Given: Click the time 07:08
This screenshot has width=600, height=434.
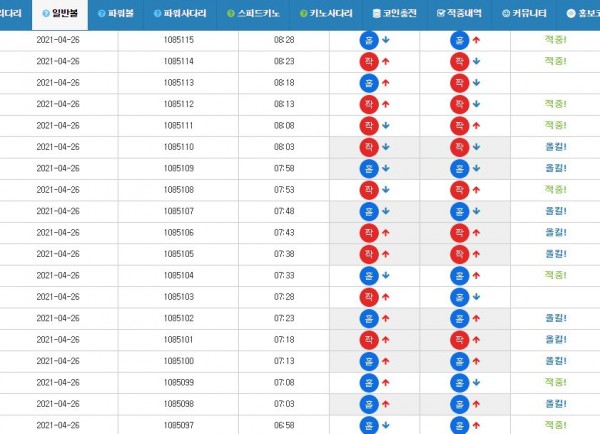Looking at the screenshot, I should point(284,383).
